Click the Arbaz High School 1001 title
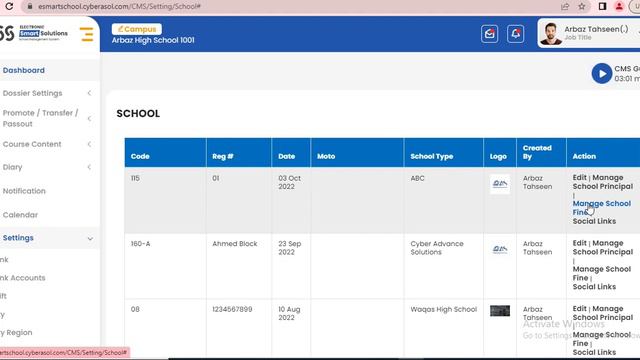Viewport: 640px width, 360px height. pos(153,40)
